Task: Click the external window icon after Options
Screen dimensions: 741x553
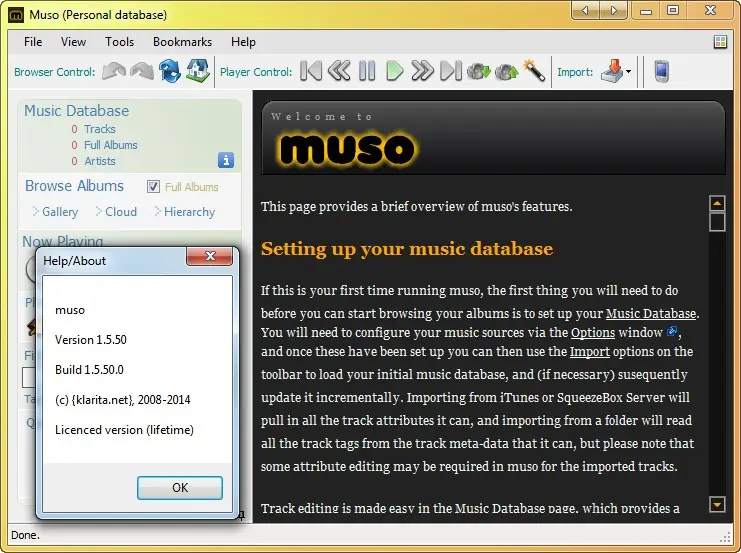Action: (672, 331)
